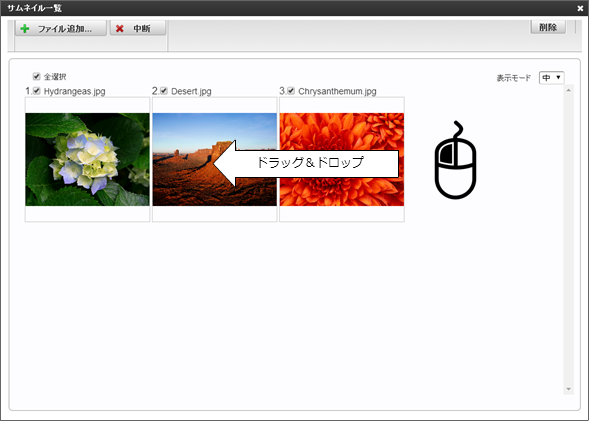Click scrollbar down arrow in thumbnail list
The width and height of the screenshot is (589, 421).
coord(568,389)
